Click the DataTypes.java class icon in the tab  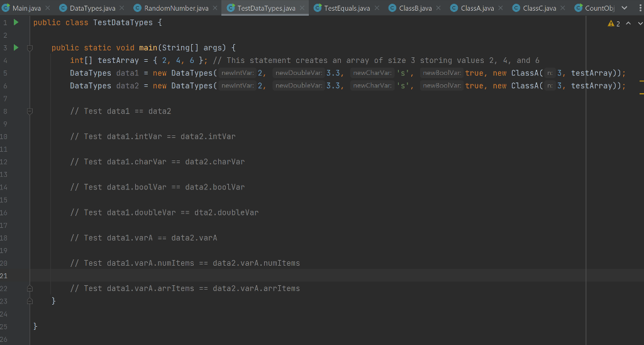[63, 8]
